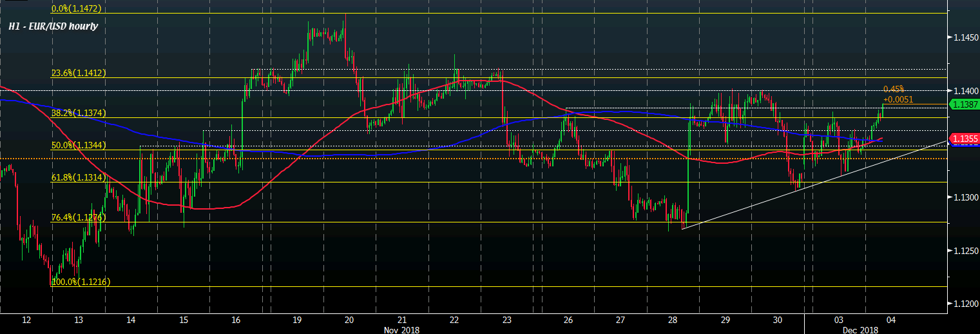This screenshot has width=980, height=334.
Task: Click the 0.45% percent change label
Action: click(894, 89)
